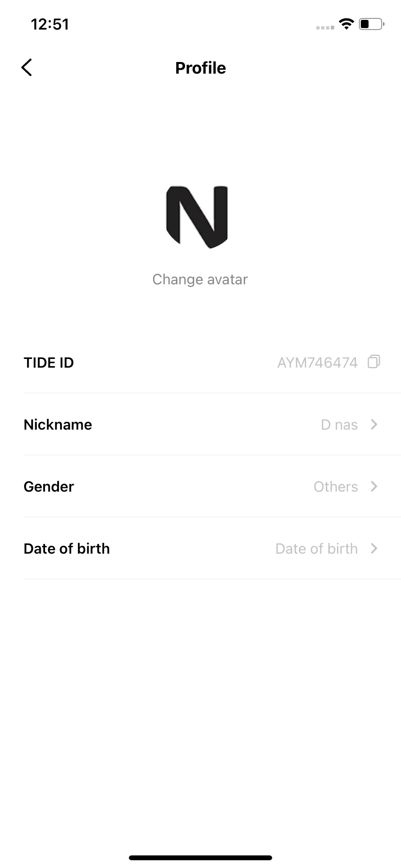Tap the 'Others' gender value
Viewport: 401px width, 868px height.
pos(336,487)
